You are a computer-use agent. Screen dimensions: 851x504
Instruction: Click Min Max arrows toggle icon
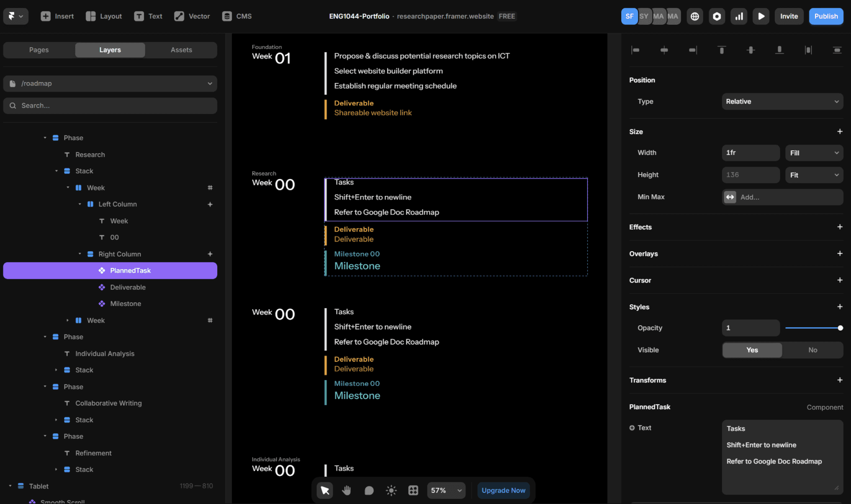[730, 197]
